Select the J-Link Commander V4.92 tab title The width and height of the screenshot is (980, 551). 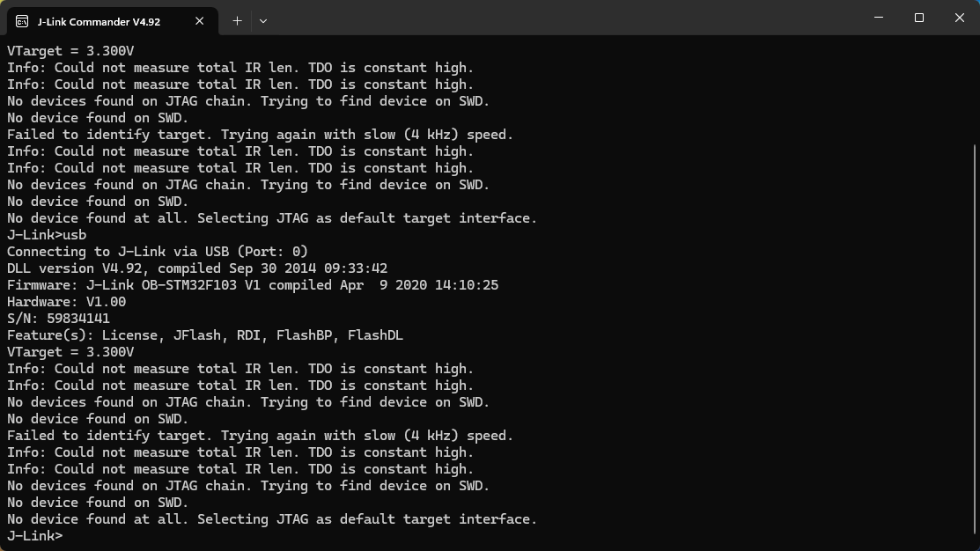pos(99,22)
